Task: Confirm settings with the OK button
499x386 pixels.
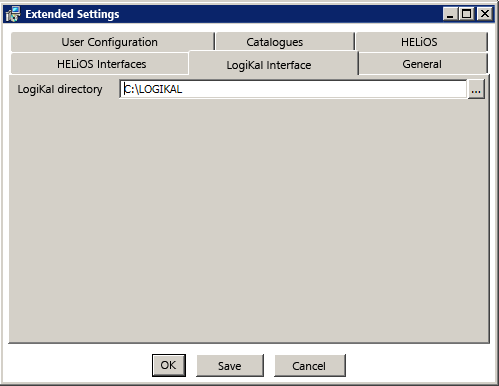Action: 169,365
